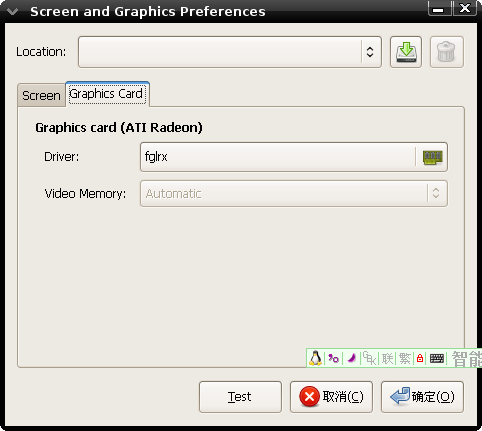Click the 确定(O) confirm button
This screenshot has height=431, width=482.
pyautogui.click(x=422, y=397)
